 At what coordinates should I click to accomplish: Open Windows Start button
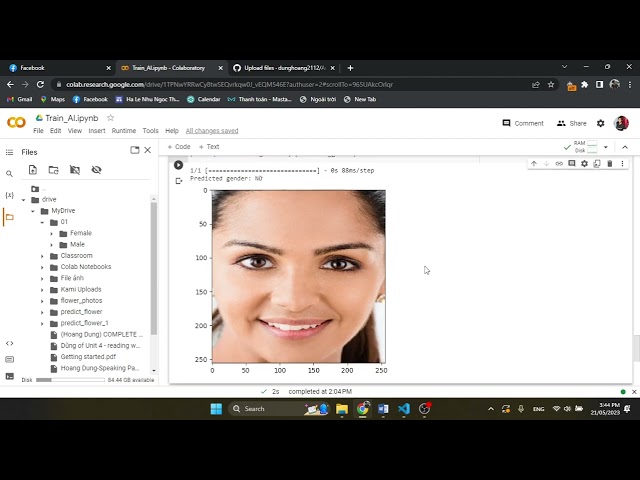(x=216, y=409)
